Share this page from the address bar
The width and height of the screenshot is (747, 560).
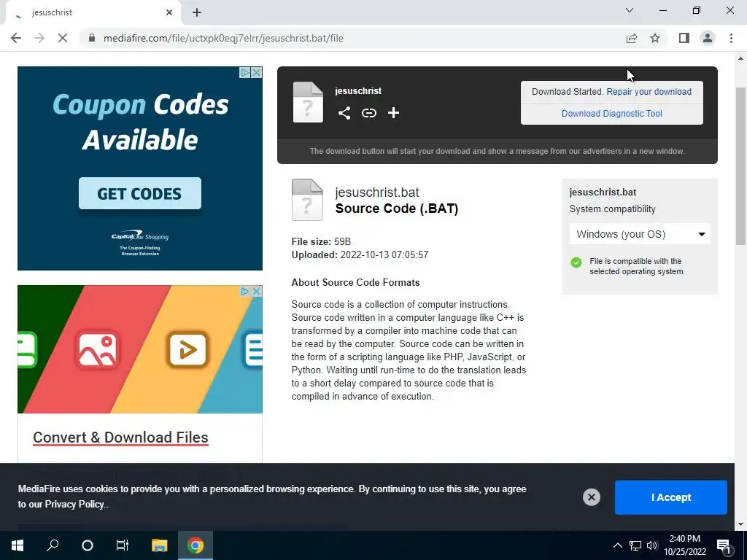(632, 38)
